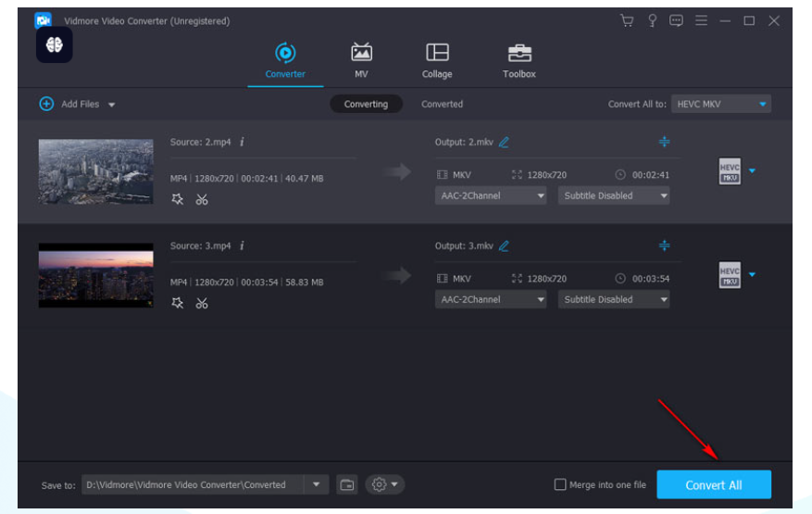Select the Converting sub-tab
Viewport: 812px width, 514px height.
[x=366, y=104]
